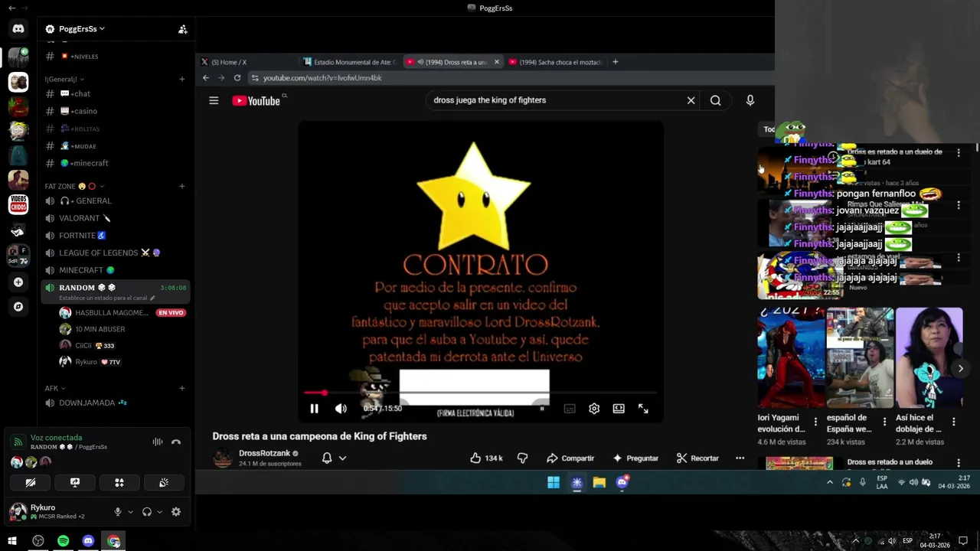Switch to Sacha choca el moztad browser tab

[556, 62]
